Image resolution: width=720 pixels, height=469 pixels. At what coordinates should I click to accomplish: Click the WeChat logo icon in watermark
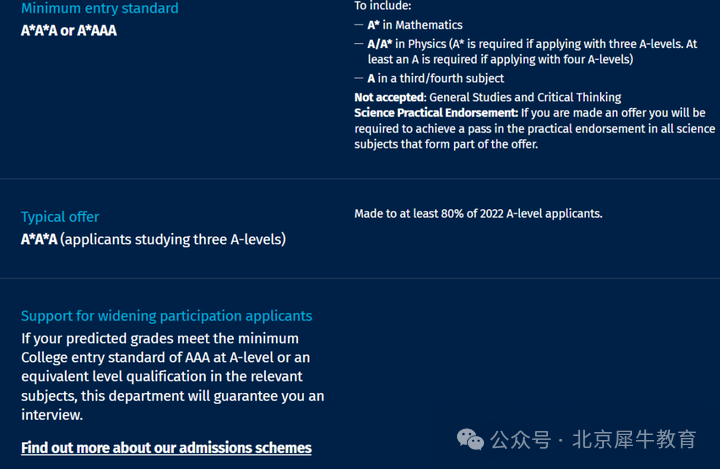click(470, 439)
